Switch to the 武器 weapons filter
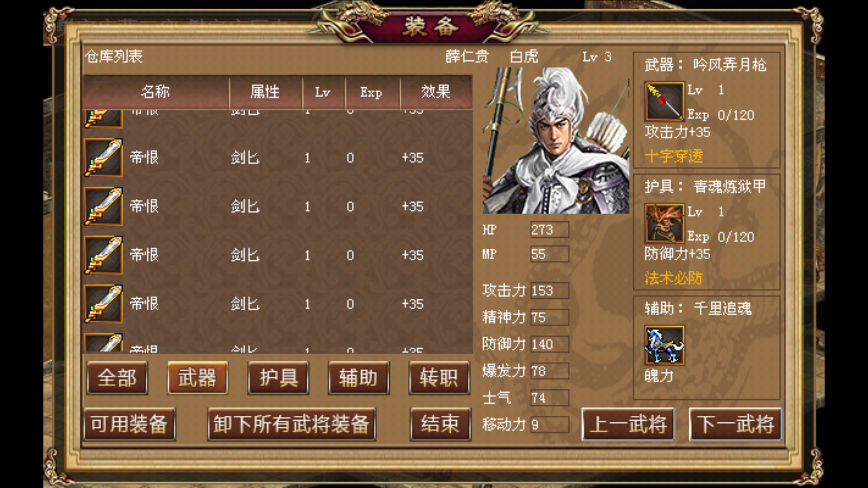Image resolution: width=868 pixels, height=488 pixels. point(198,378)
